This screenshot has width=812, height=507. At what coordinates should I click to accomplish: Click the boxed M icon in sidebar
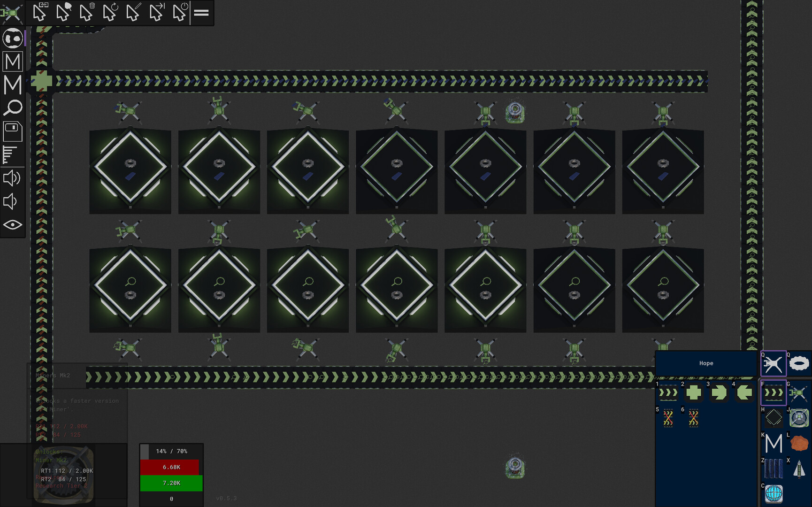(13, 61)
